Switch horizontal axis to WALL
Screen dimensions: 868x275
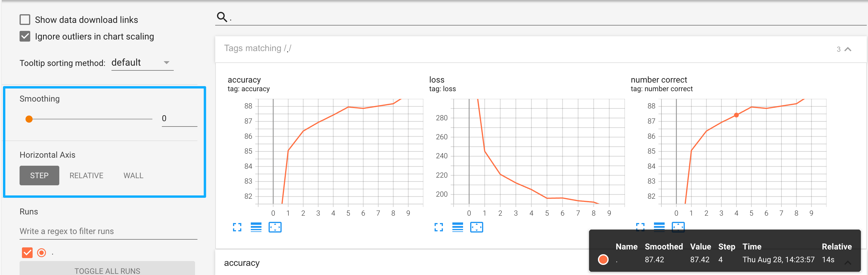(x=133, y=176)
